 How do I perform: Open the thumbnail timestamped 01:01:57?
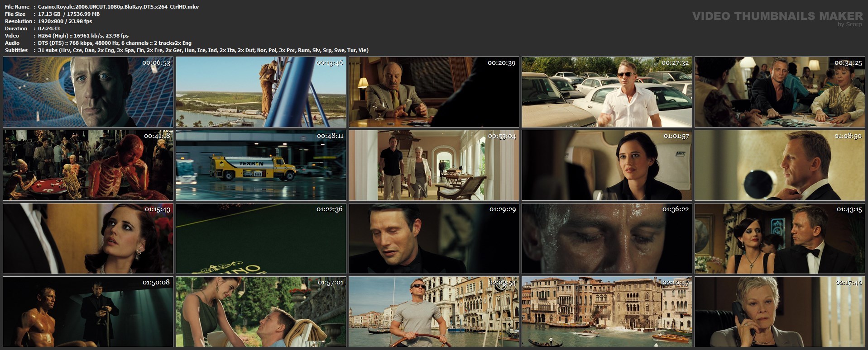pos(607,166)
